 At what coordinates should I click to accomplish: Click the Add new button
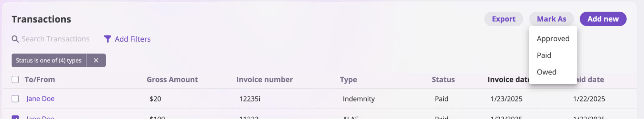603,19
